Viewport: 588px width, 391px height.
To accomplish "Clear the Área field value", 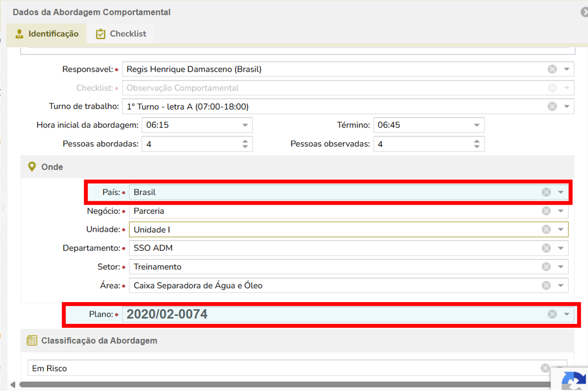I will tap(546, 285).
